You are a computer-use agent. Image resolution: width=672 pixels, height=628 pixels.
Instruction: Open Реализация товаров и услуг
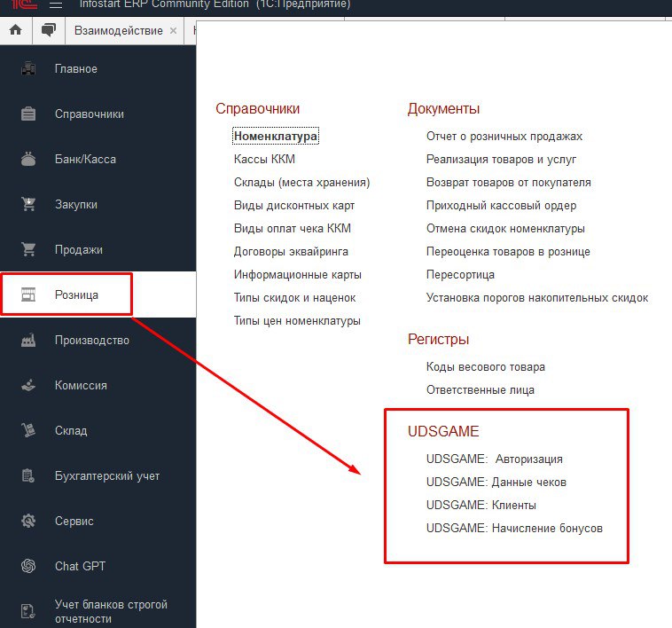501,160
